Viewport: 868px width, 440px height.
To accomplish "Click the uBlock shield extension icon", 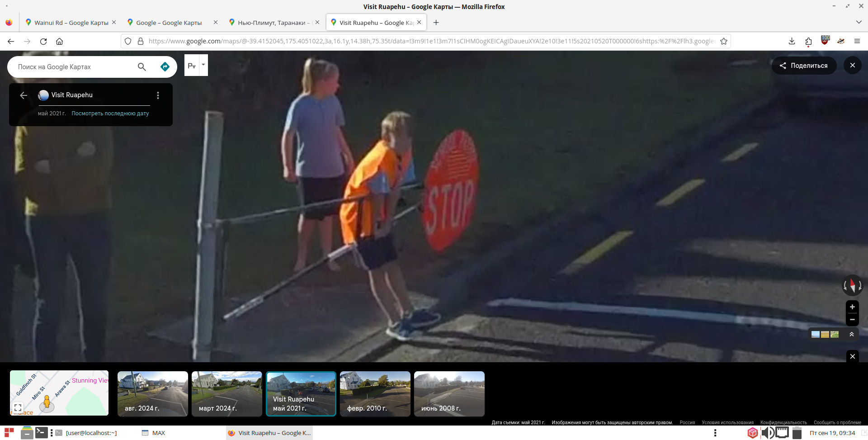I will [x=825, y=41].
